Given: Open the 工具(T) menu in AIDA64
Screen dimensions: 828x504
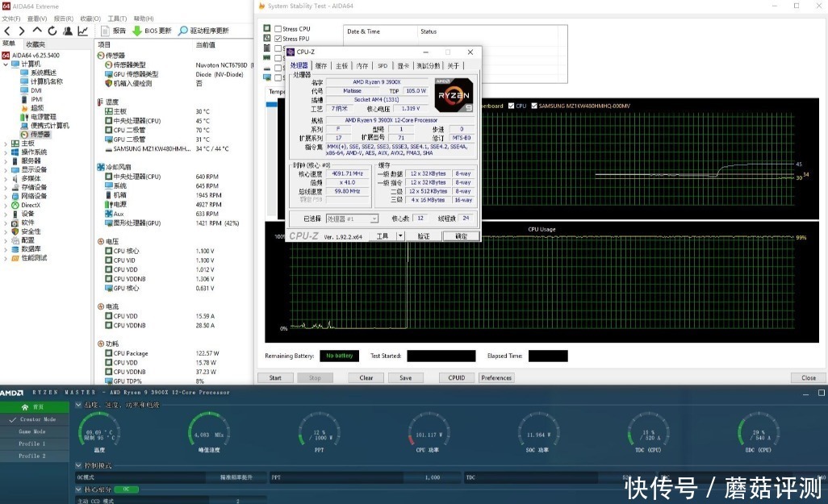Looking at the screenshot, I should click(117, 19).
